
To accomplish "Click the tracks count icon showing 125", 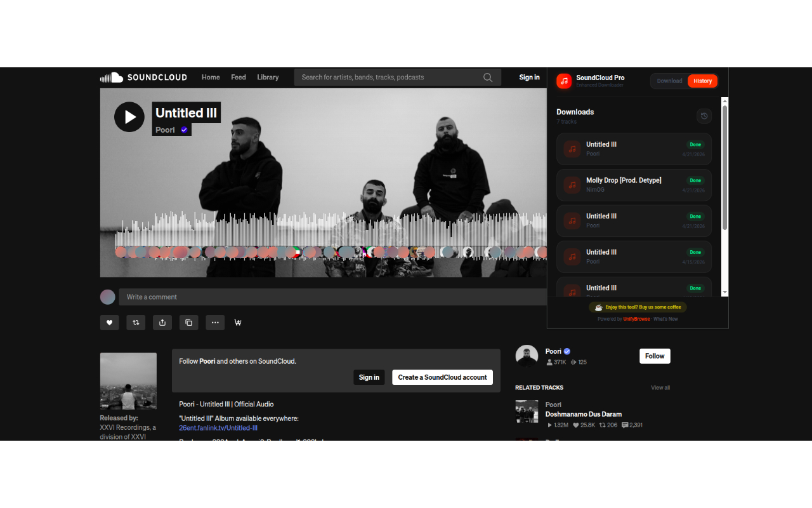I will [573, 362].
